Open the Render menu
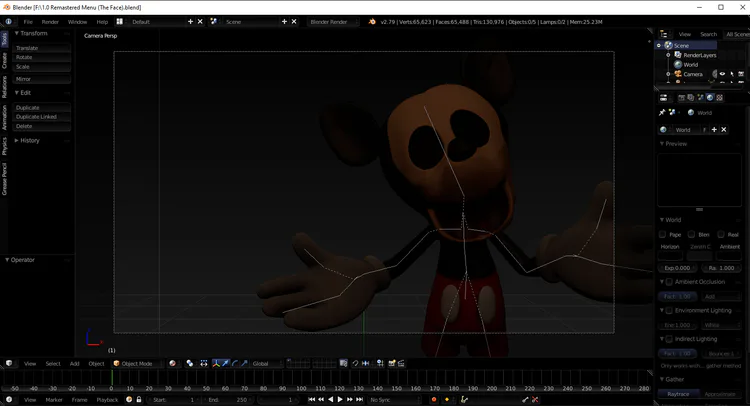 click(x=50, y=22)
